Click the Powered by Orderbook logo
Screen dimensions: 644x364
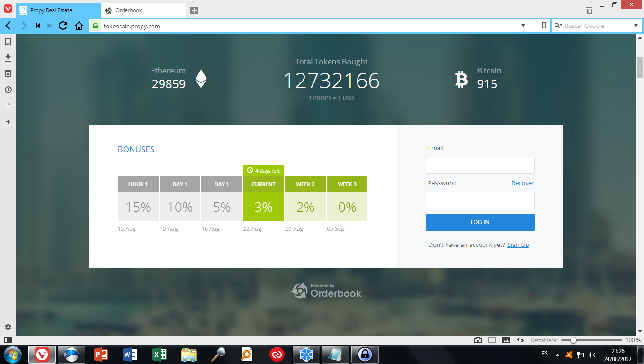(326, 291)
